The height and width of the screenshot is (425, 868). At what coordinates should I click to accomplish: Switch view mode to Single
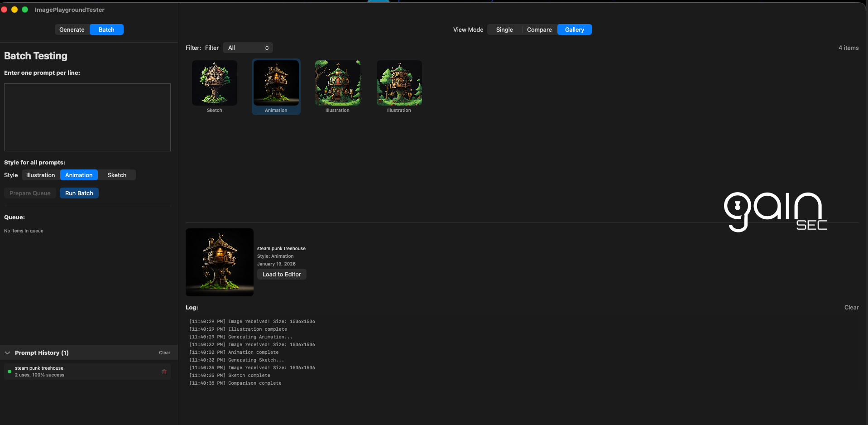coord(504,29)
